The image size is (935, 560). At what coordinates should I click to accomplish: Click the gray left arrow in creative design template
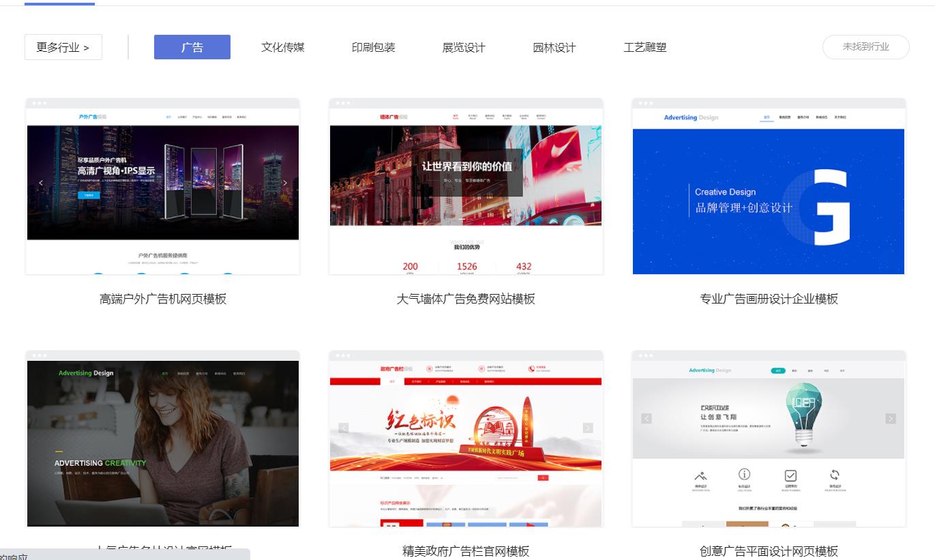(646, 417)
